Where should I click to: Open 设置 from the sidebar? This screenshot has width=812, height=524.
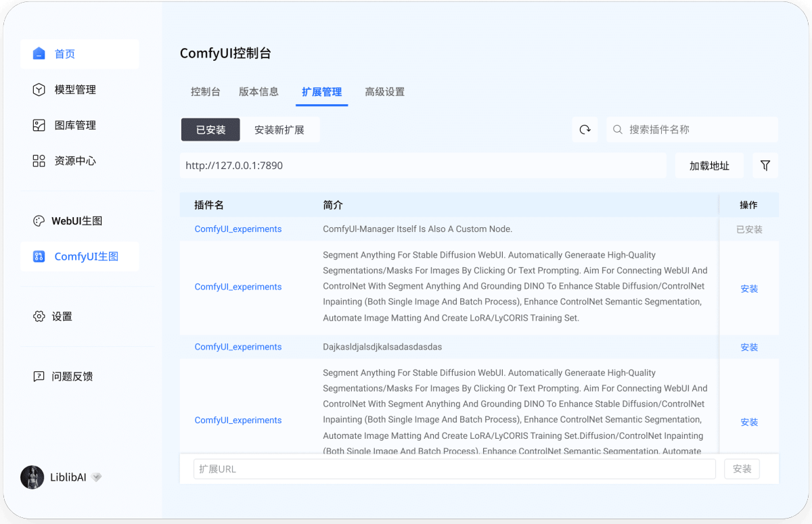tap(62, 316)
